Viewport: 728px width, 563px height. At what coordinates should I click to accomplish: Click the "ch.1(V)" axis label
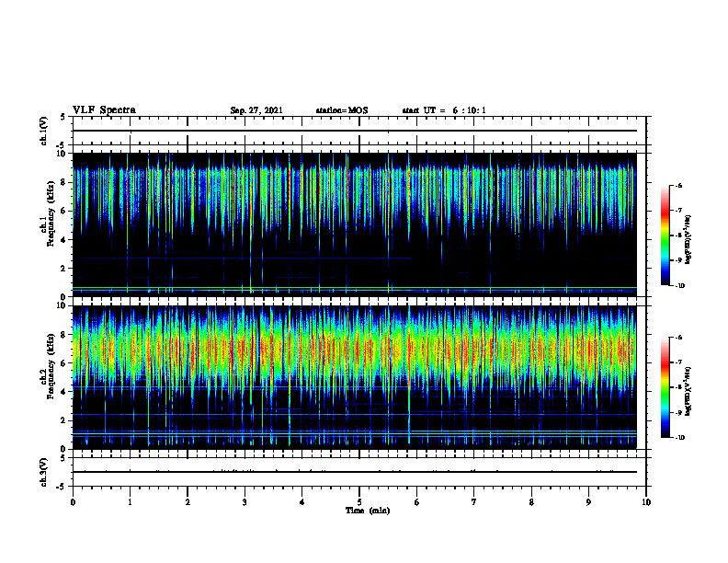click(43, 131)
